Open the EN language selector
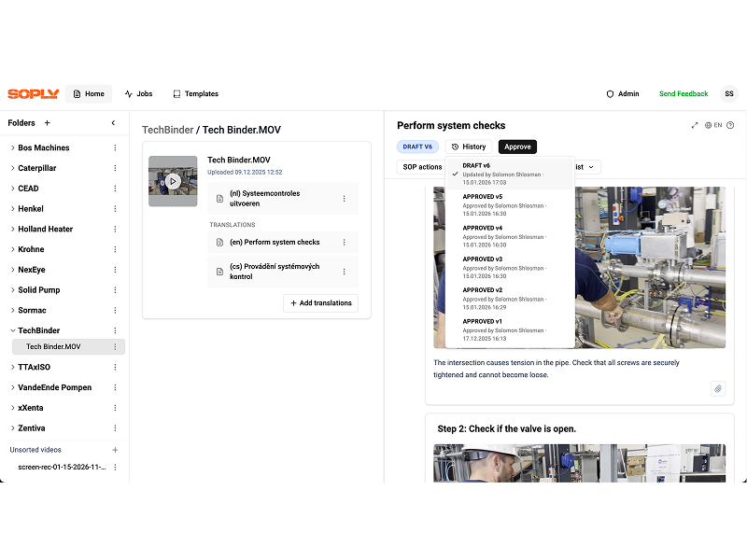 [x=713, y=125]
